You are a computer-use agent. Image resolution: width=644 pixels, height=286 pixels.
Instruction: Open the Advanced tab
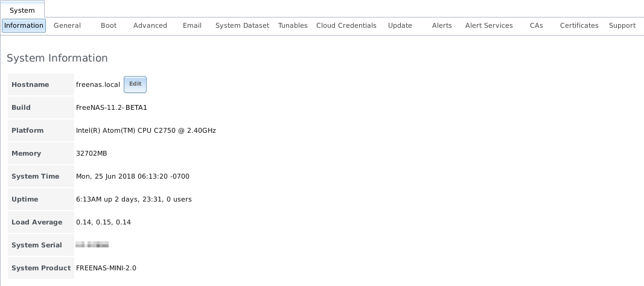point(150,25)
